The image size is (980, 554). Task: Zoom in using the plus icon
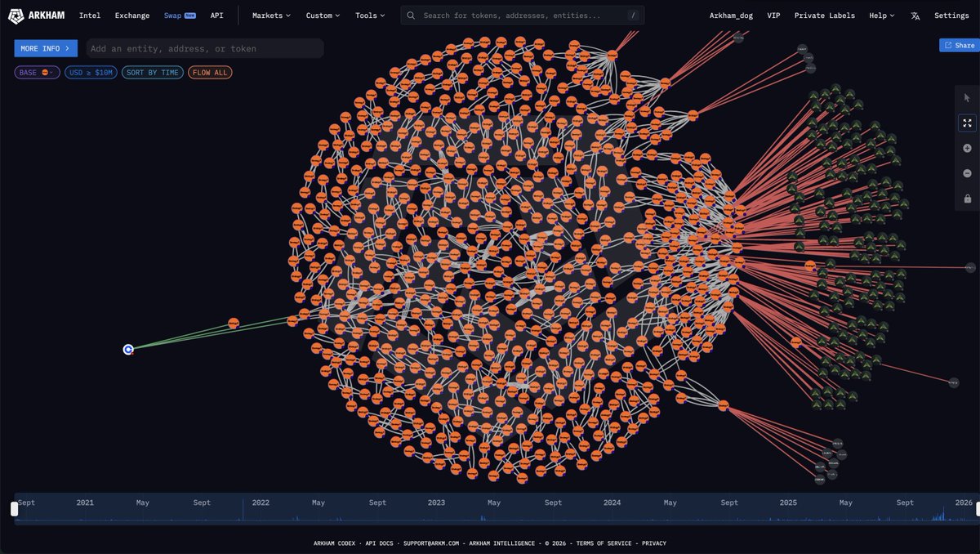(x=967, y=148)
